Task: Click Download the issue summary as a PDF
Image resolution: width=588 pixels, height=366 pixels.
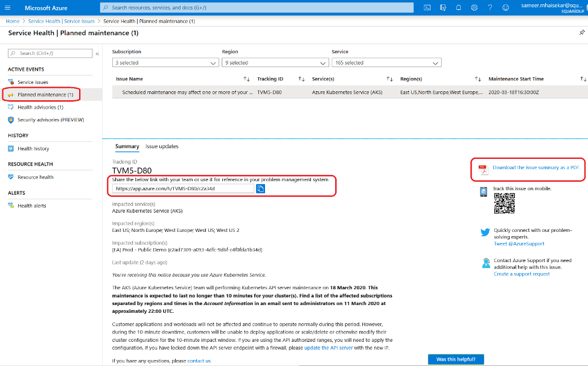Action: pos(536,168)
